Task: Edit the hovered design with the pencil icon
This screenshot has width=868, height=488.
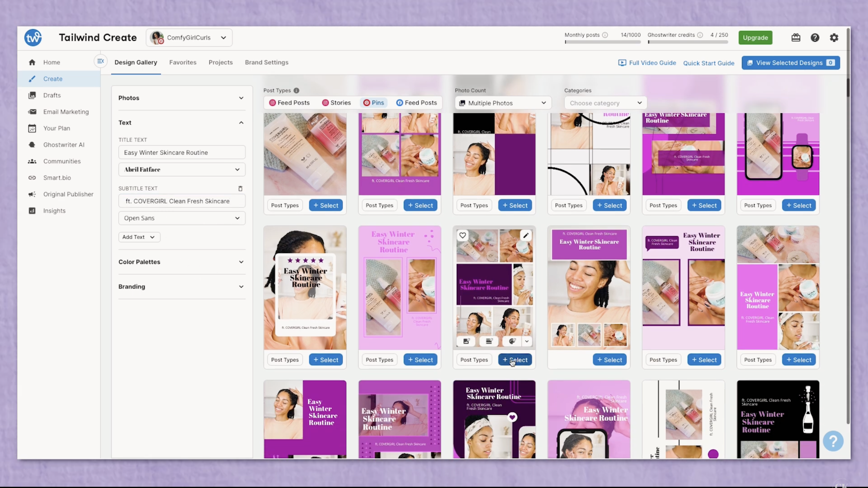Action: 526,235
